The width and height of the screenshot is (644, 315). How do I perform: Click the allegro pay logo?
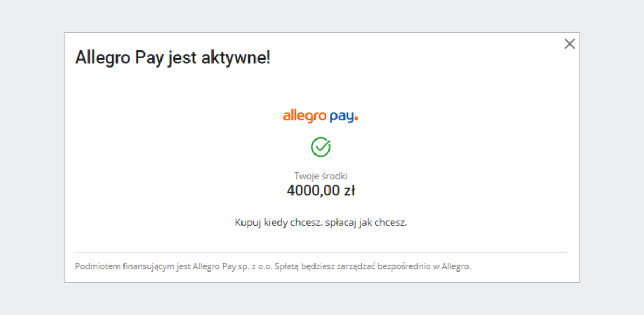click(320, 116)
